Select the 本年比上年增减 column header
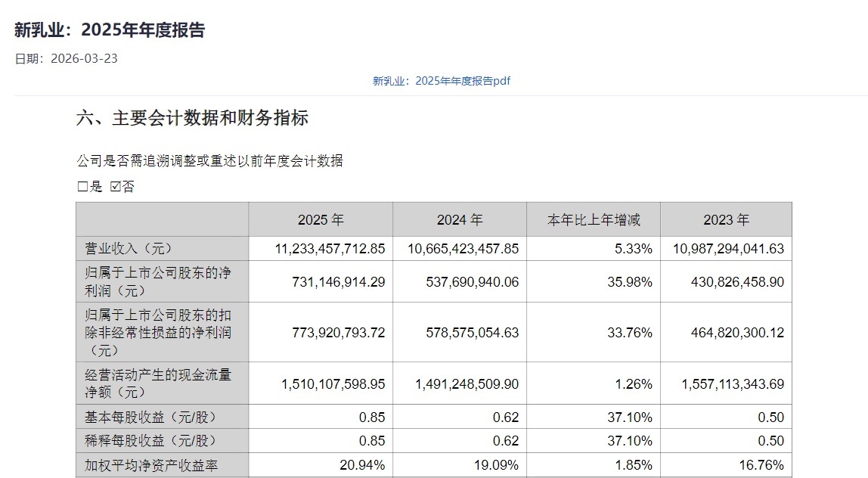Viewport: 868px width, 478px height. tap(594, 220)
